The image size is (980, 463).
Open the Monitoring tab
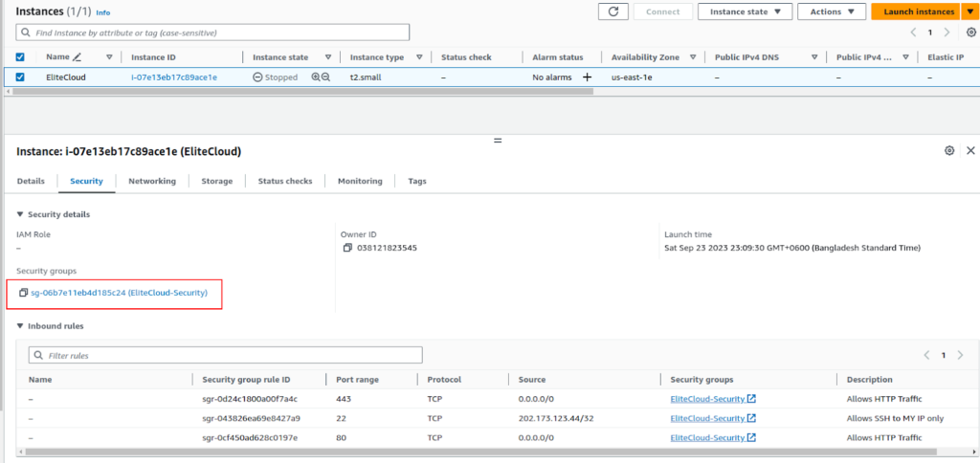tap(360, 181)
